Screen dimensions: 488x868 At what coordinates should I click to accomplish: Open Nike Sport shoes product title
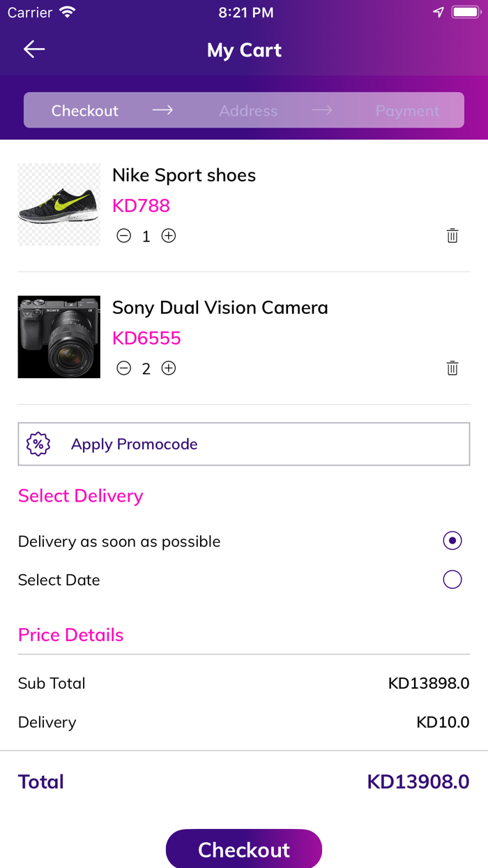[184, 175]
